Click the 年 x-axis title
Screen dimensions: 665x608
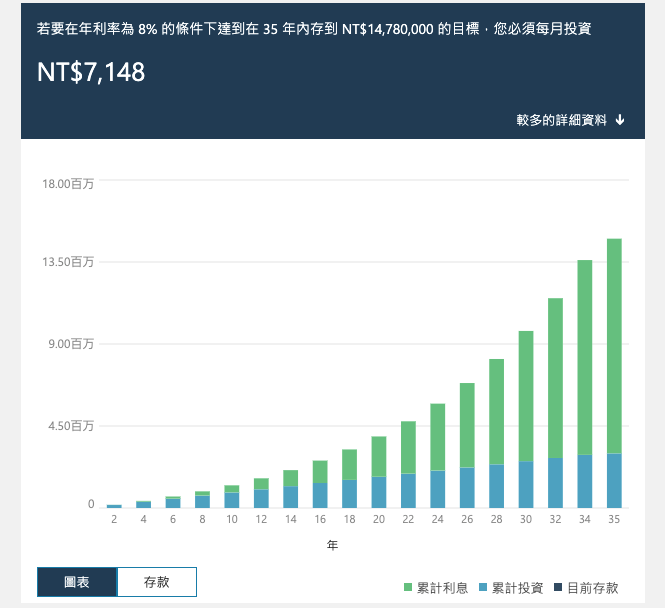tap(332, 545)
